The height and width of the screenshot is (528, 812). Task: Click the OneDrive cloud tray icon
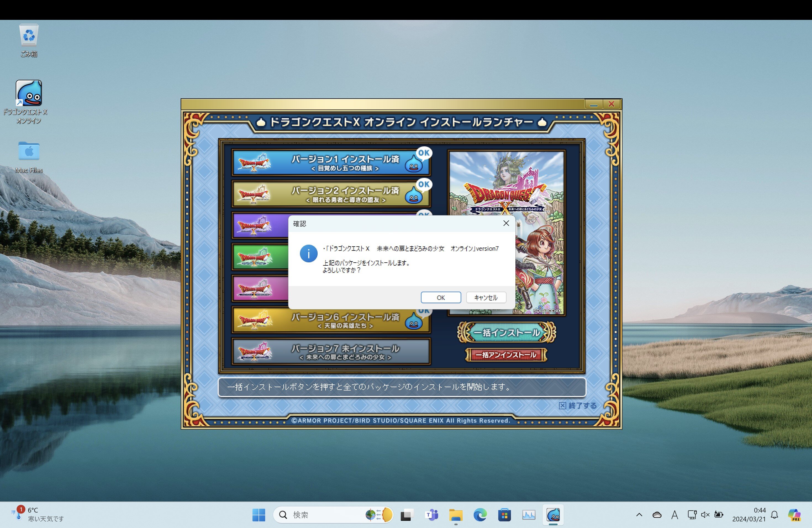(657, 515)
